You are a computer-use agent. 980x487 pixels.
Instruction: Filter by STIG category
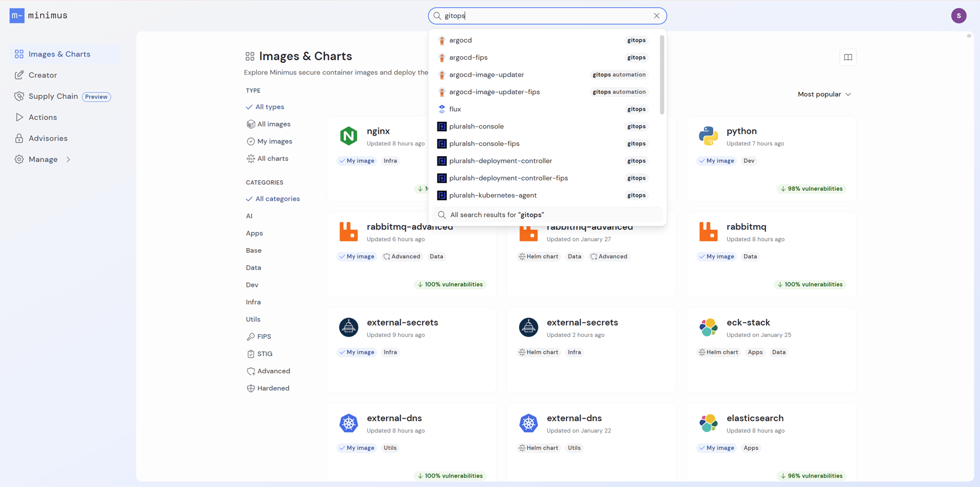pyautogui.click(x=260, y=354)
